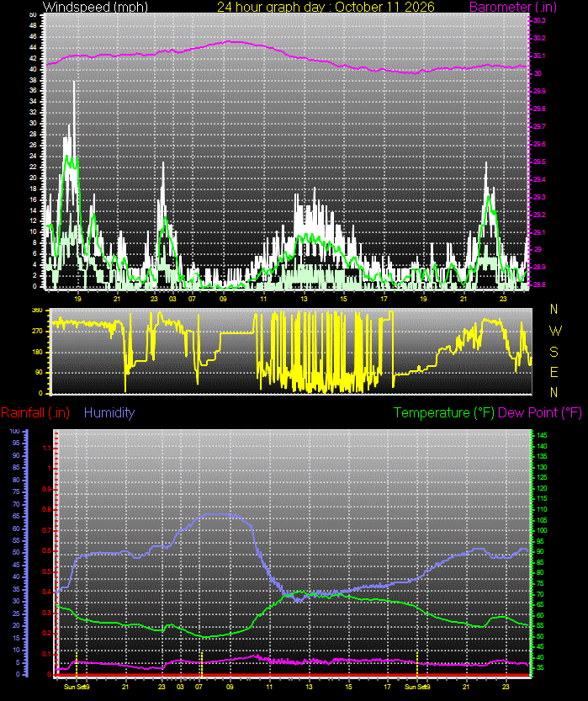Click the 29.5 barometer axis value

coord(539,162)
